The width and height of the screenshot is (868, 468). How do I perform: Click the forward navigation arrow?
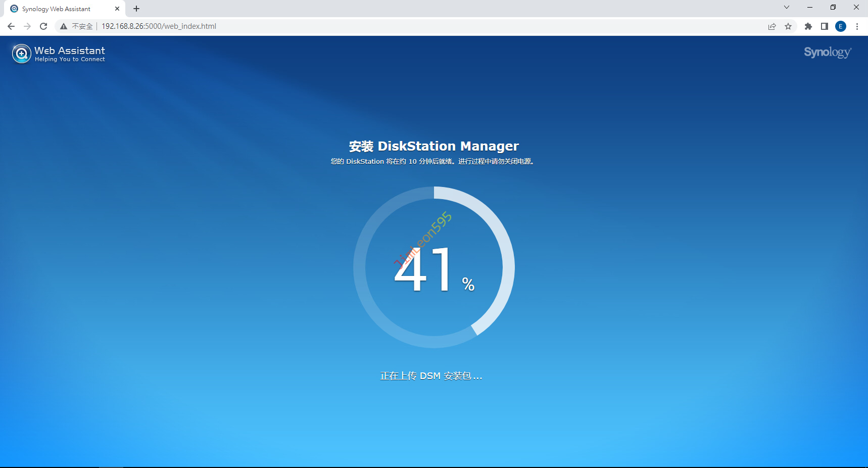pyautogui.click(x=27, y=26)
